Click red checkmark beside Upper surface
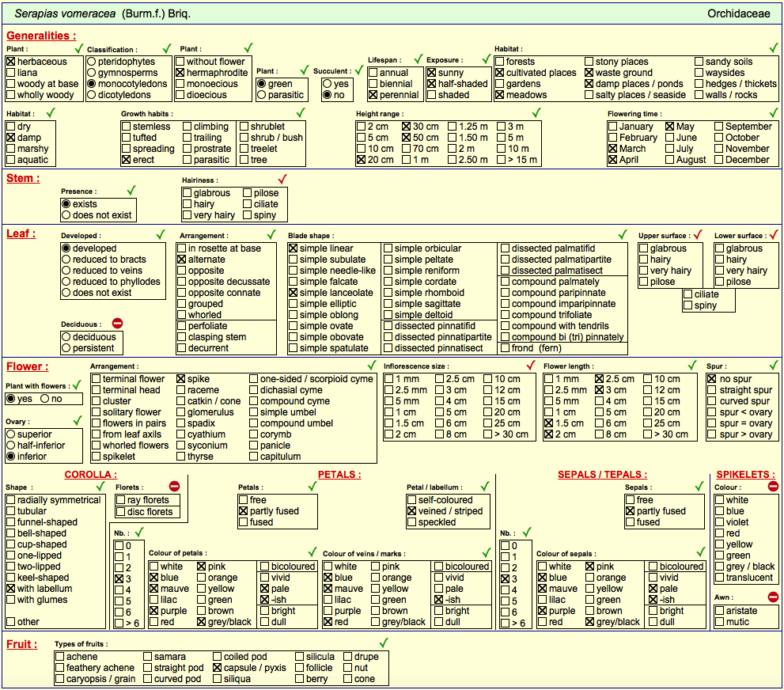 (x=698, y=234)
